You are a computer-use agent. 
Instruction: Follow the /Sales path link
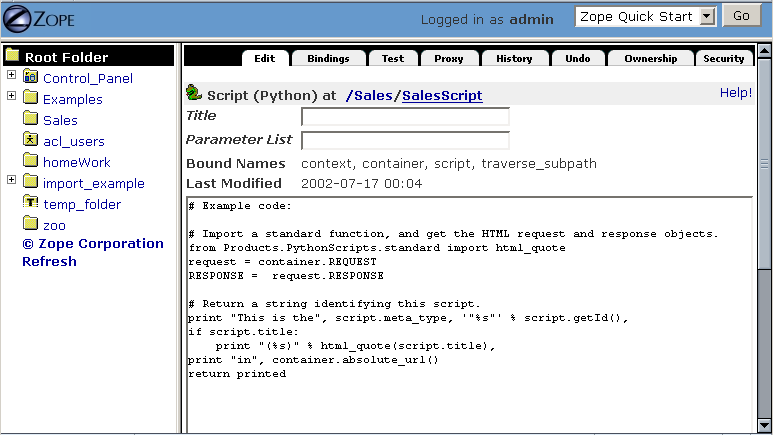pyautogui.click(x=369, y=96)
